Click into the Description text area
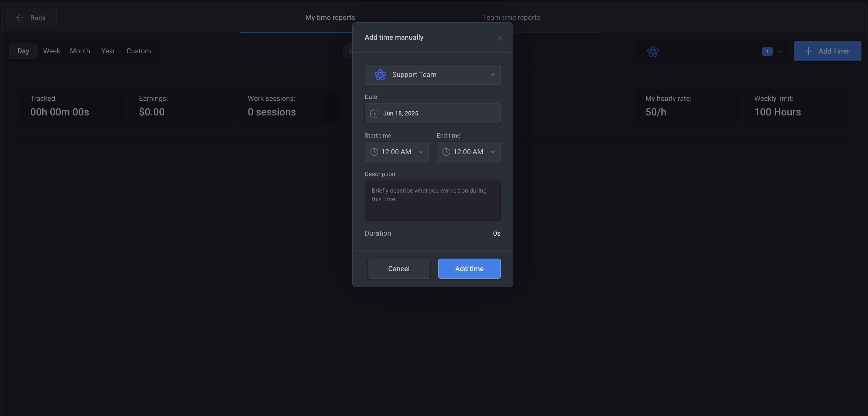This screenshot has width=868, height=416. click(432, 201)
